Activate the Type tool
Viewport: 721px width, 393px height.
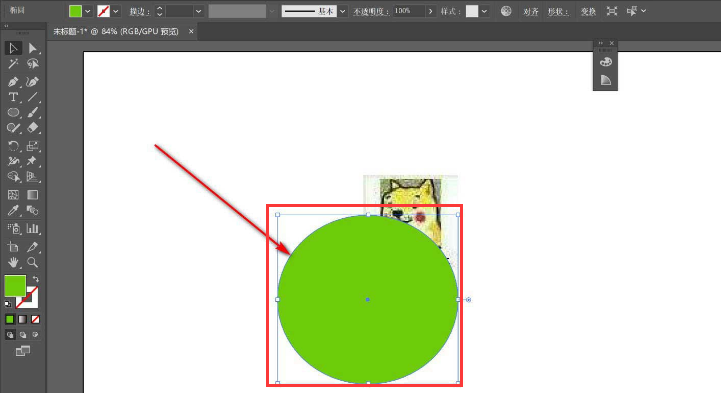(x=13, y=97)
